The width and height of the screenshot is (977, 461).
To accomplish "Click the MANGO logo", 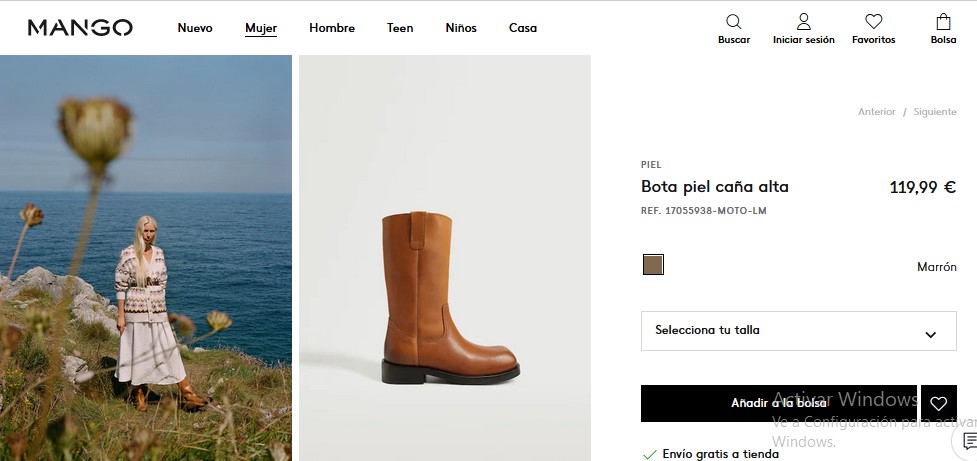I will pos(80,28).
